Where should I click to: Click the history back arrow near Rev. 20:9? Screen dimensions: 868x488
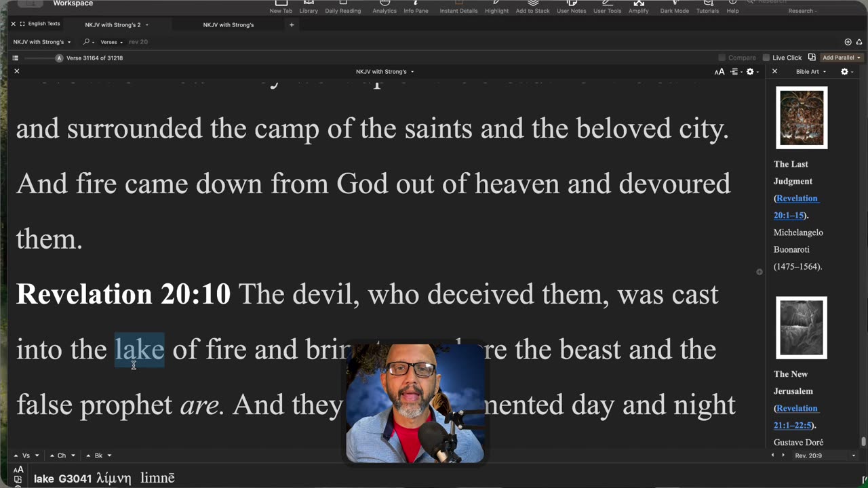[x=773, y=455]
